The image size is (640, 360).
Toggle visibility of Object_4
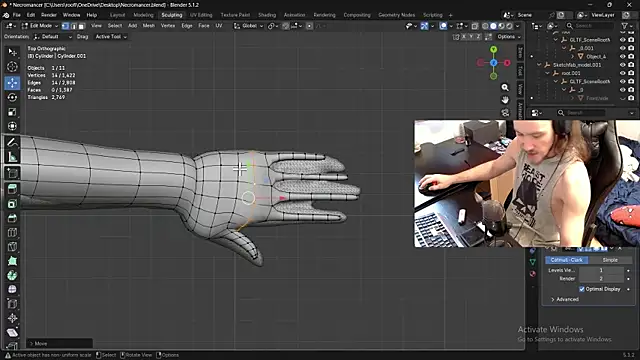pyautogui.click(x=622, y=56)
